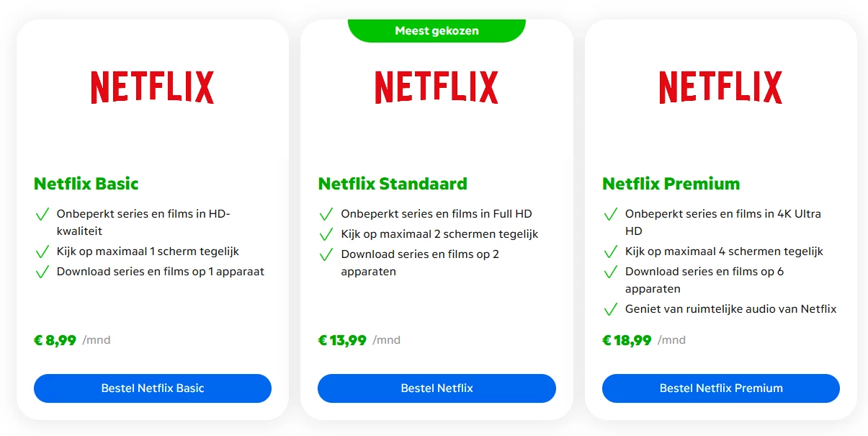Screen dimensions: 868x436
Task: Click checkmark next to 2 schermen tegelijk
Action: point(326,234)
